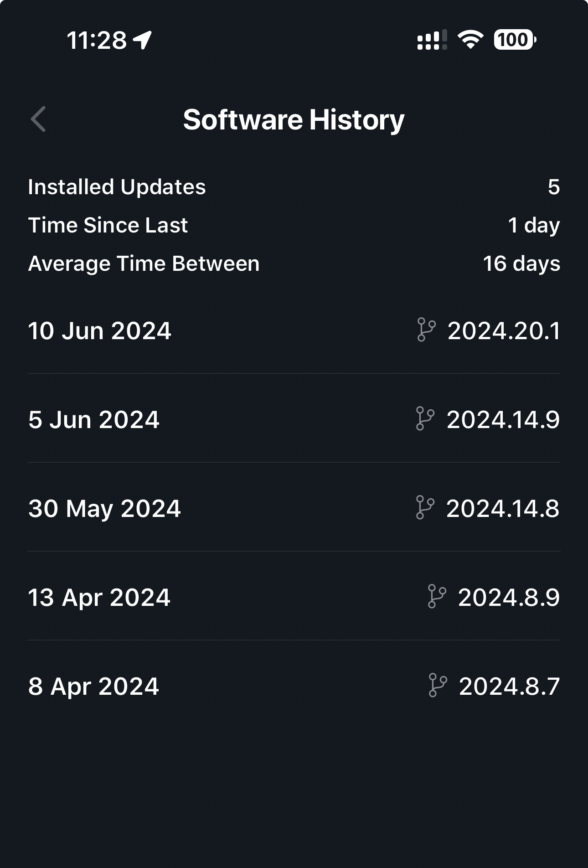Tap version number 2024.8.7
588x868 pixels.
pyautogui.click(x=509, y=686)
